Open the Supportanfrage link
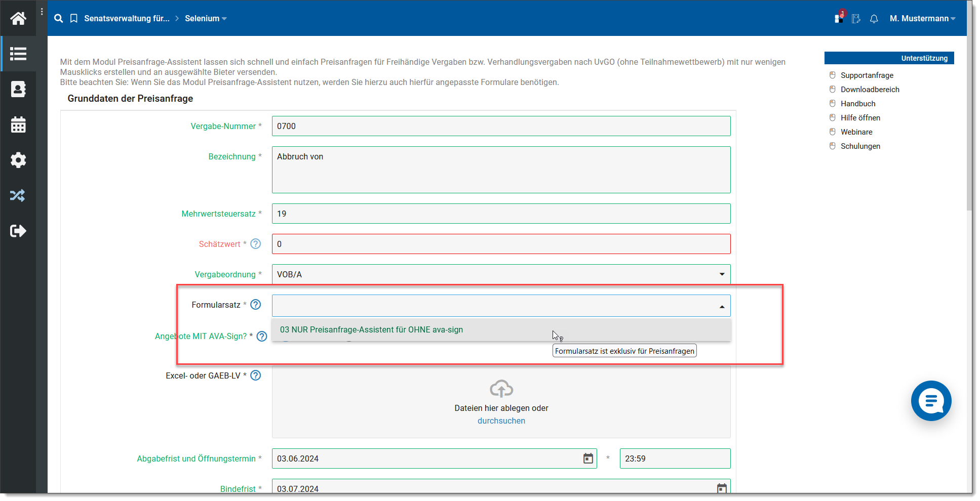The height and width of the screenshot is (501, 980). 867,75
